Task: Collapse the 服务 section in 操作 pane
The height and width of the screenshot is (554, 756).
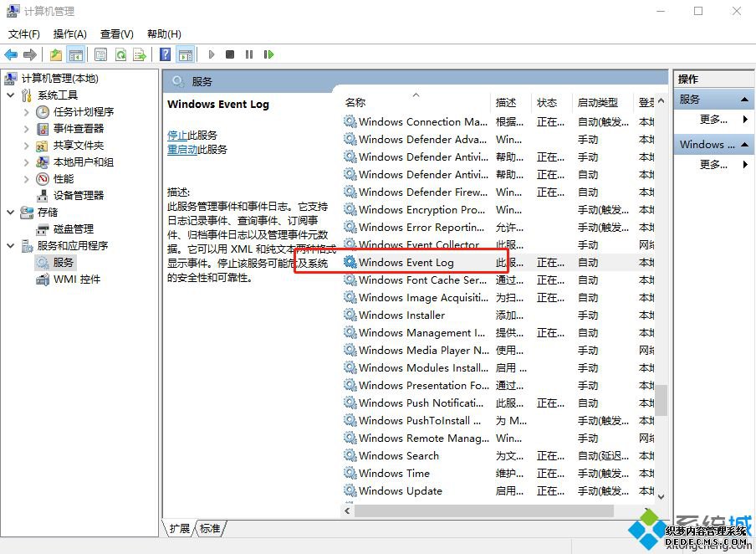Action: (744, 100)
